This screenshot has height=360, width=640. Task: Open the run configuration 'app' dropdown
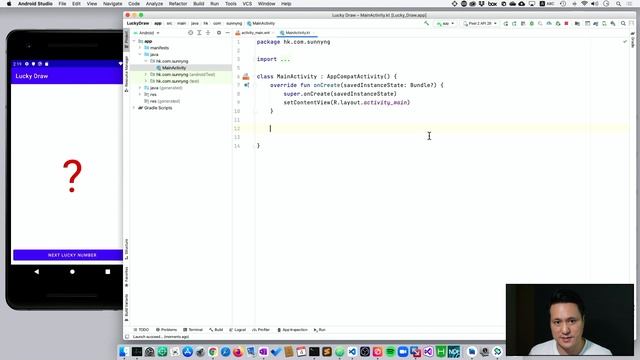pos(445,24)
